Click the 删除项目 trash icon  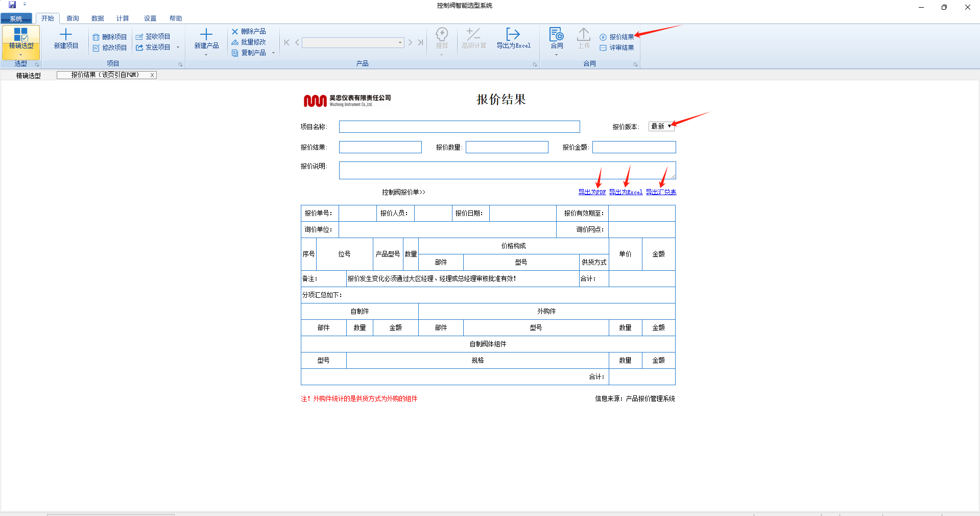[96, 37]
